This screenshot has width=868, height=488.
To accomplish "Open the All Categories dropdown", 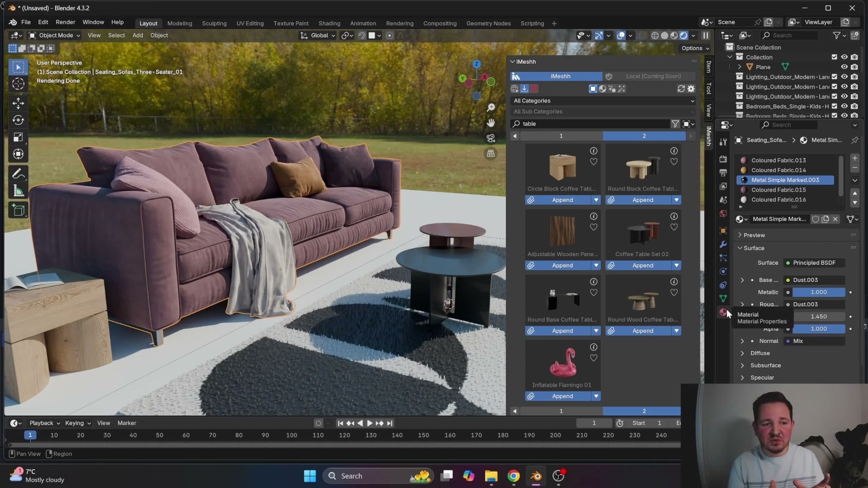I will 604,101.
